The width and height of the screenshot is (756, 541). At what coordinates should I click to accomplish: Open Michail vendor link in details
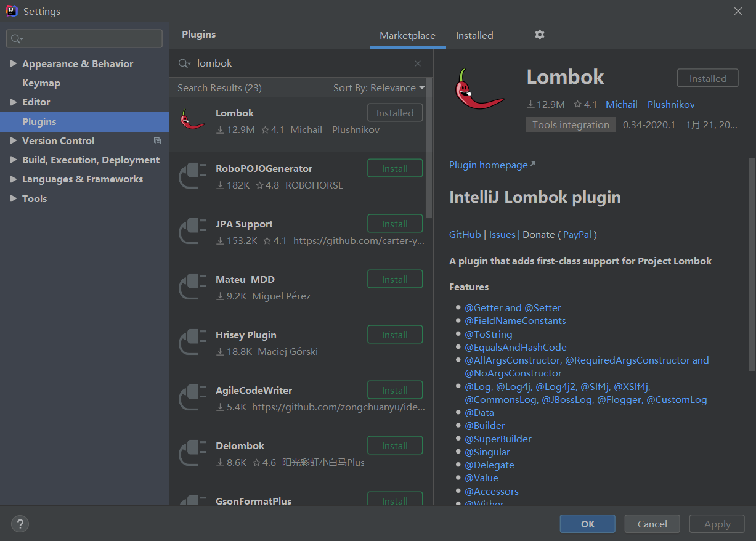(622, 104)
